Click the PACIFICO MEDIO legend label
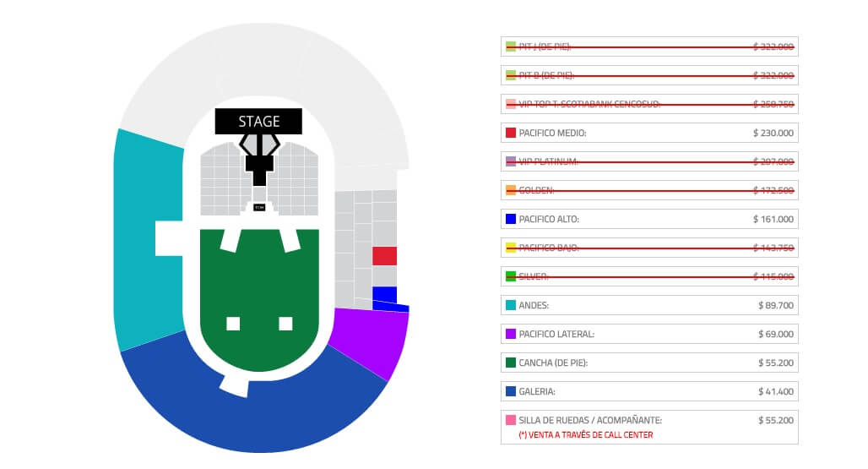 [x=554, y=133]
